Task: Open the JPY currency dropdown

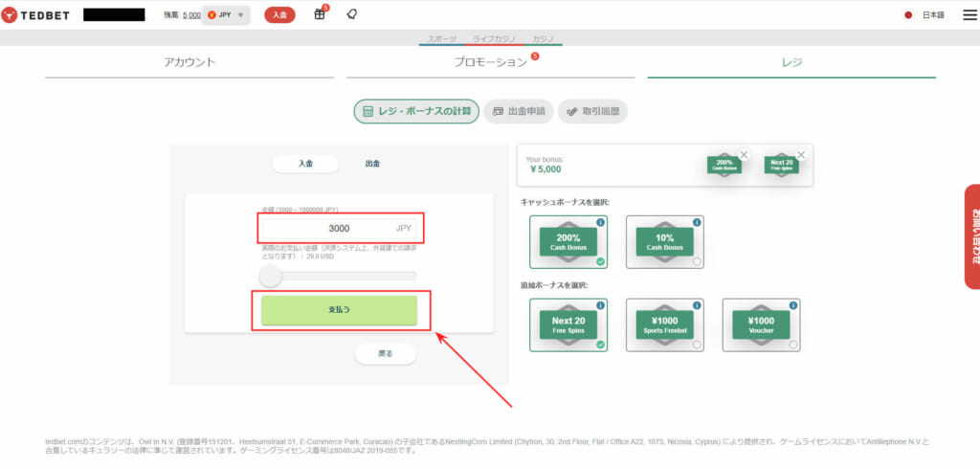Action: tap(226, 15)
